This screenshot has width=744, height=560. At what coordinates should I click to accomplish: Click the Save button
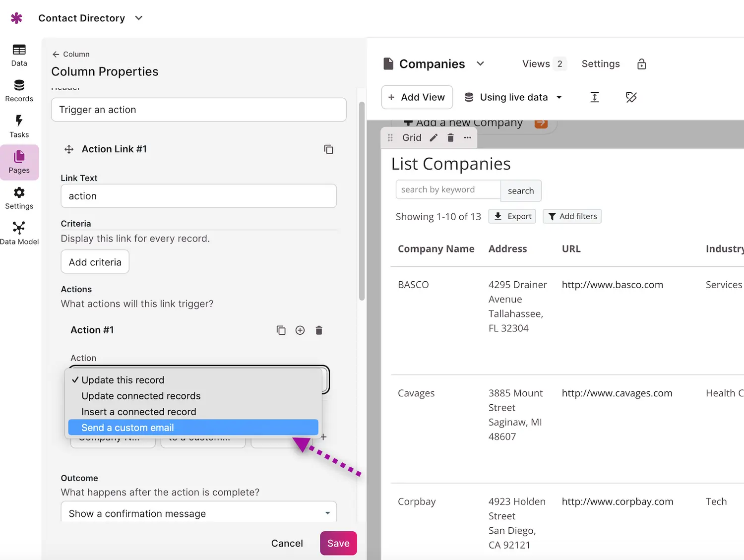tap(338, 543)
